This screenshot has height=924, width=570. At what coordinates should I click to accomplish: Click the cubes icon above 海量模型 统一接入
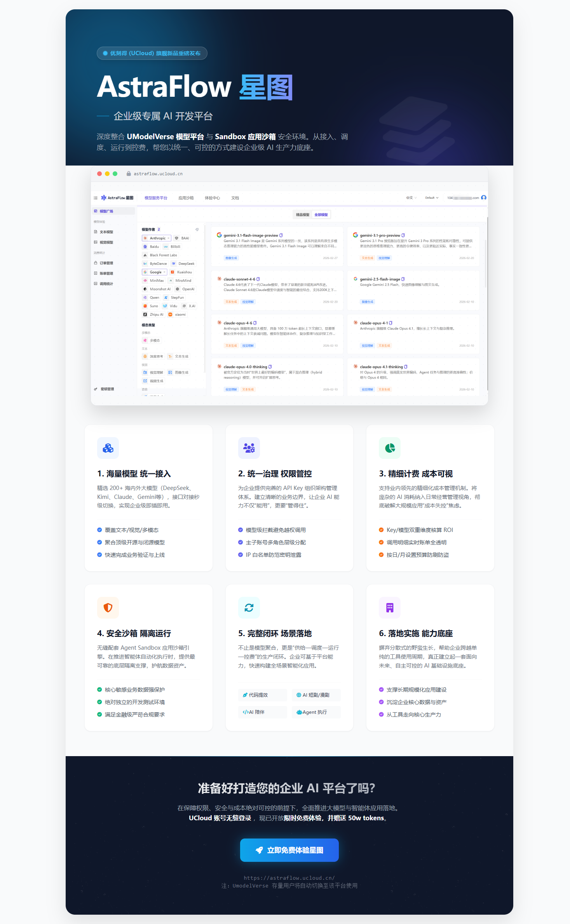pyautogui.click(x=108, y=448)
